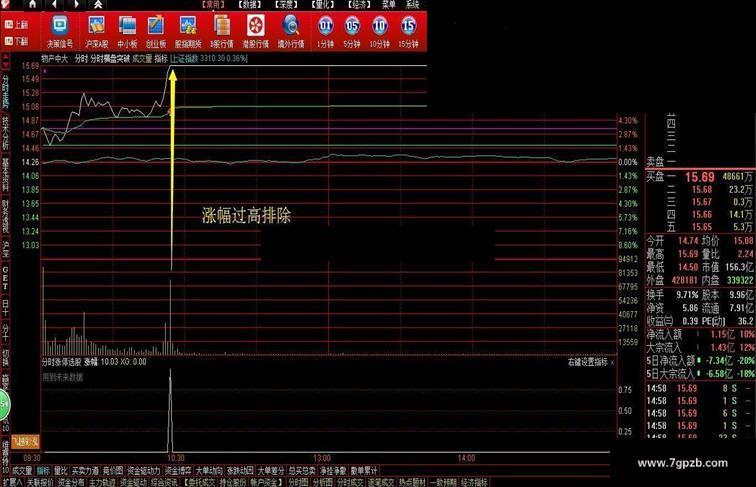
Task: Select the 量比 bottom indicator tab
Action: (61, 471)
